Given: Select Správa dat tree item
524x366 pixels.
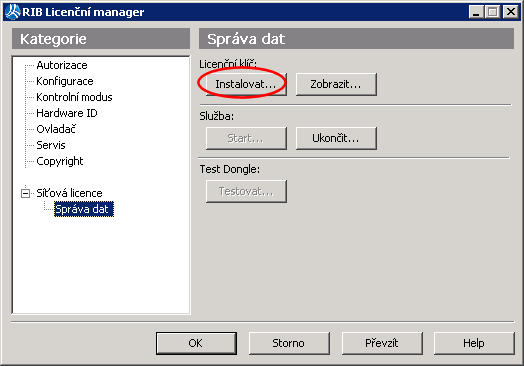Looking at the screenshot, I should (84, 209).
